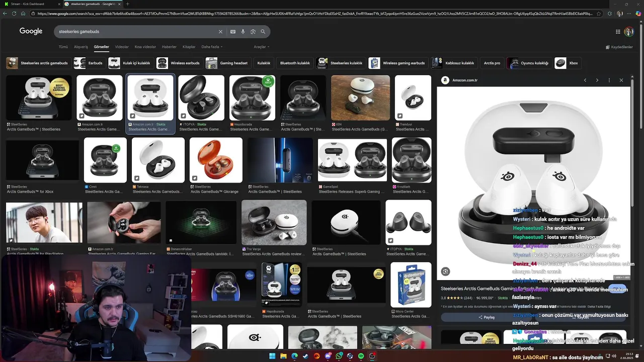The height and width of the screenshot is (362, 644).
Task: Open taskbar volume speaker icon
Action: (614, 356)
